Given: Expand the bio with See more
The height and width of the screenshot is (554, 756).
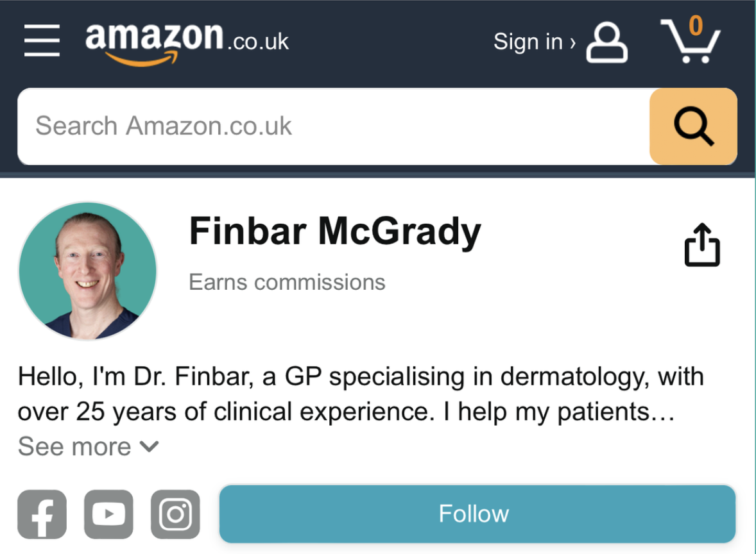Looking at the screenshot, I should click(x=74, y=446).
